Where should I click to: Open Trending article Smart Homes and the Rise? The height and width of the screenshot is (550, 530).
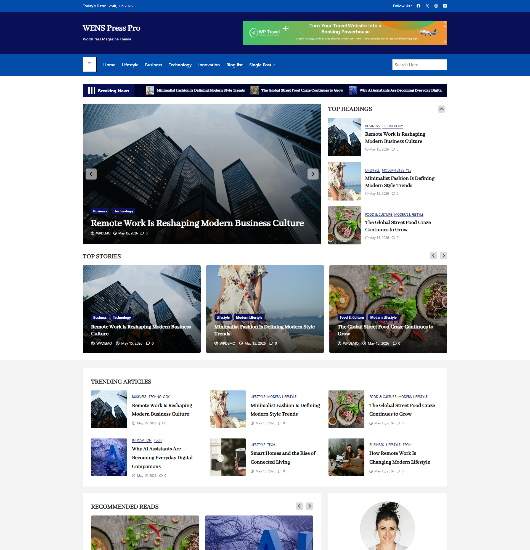(x=283, y=457)
